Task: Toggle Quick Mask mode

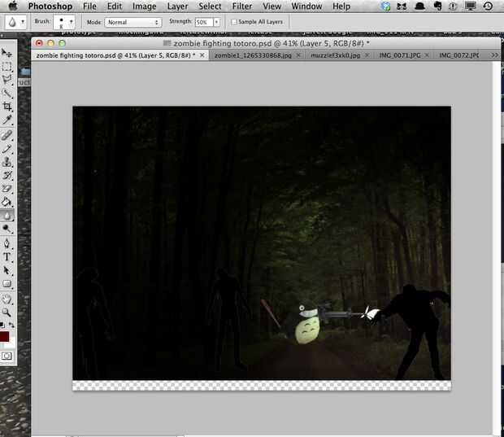Action: tap(7, 356)
